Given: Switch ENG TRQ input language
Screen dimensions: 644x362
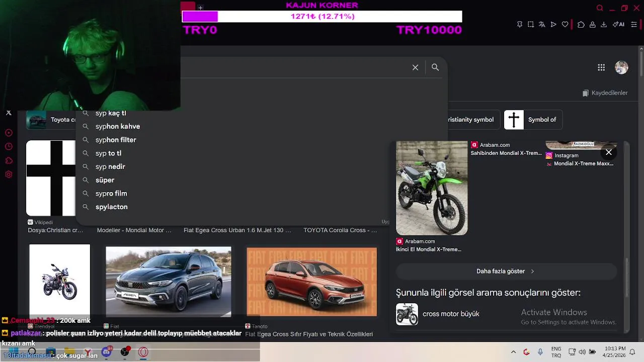Looking at the screenshot, I should coord(556,352).
